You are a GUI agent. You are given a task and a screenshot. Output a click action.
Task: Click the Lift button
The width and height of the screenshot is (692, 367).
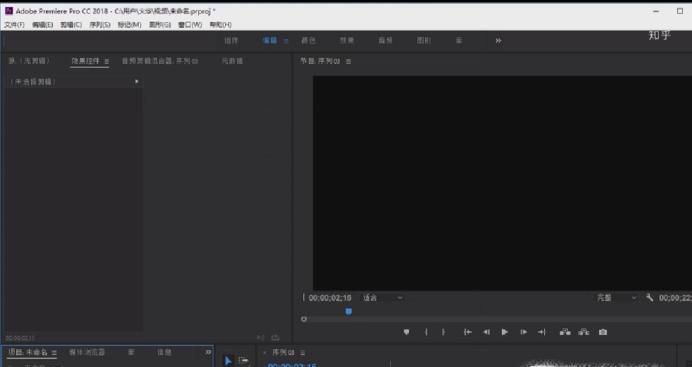pyautogui.click(x=565, y=332)
